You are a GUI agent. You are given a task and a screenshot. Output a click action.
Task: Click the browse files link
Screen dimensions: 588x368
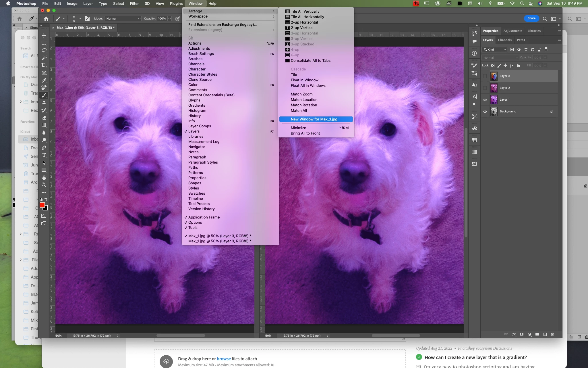[224, 359]
